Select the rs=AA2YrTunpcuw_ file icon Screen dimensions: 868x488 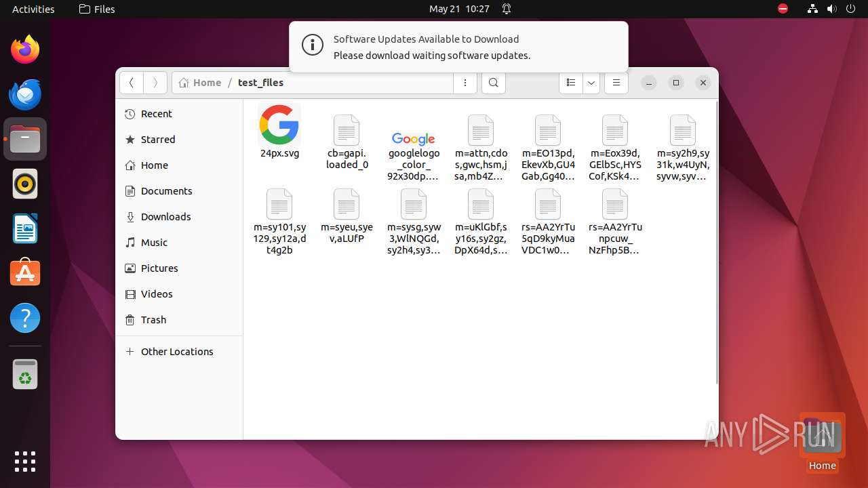pyautogui.click(x=615, y=204)
